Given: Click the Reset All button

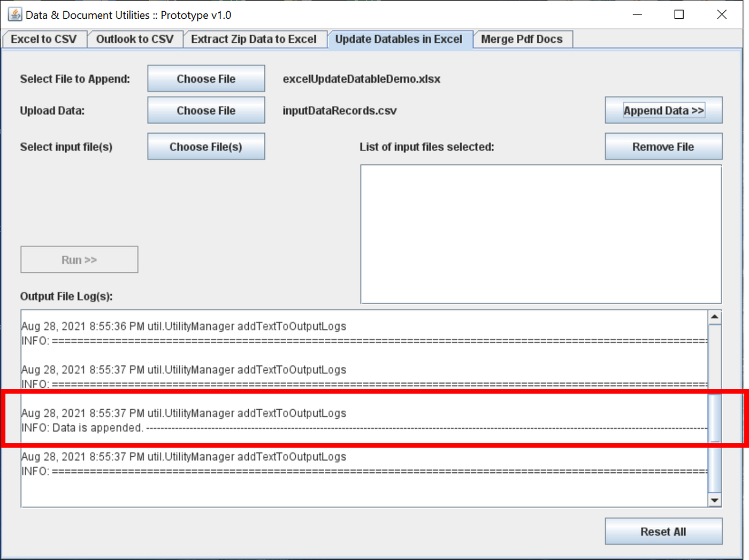Looking at the screenshot, I should coord(663,531).
